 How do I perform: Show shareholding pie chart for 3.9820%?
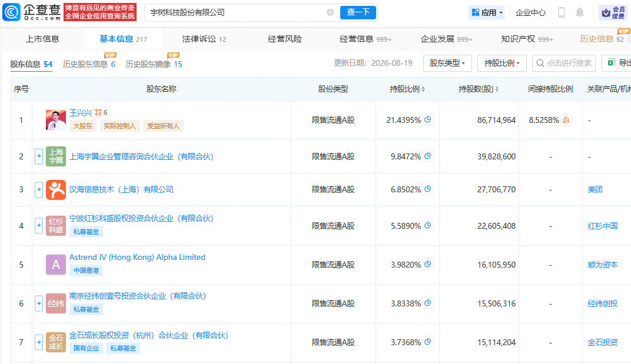(x=428, y=264)
